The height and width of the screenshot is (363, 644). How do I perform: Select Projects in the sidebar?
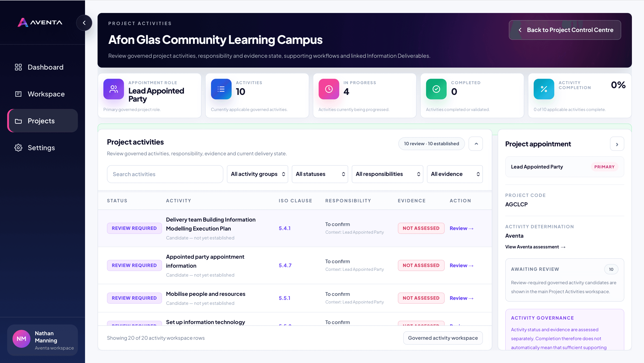pos(43,121)
